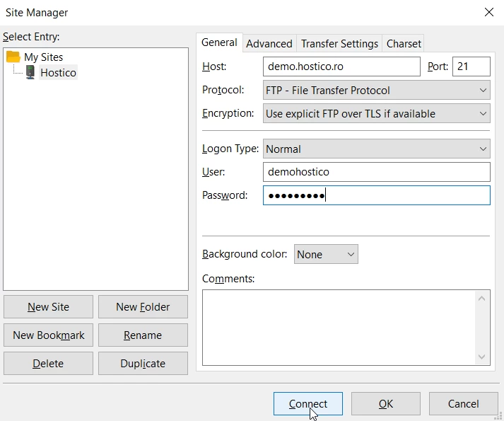Expand the Encryption dropdown

click(x=376, y=113)
